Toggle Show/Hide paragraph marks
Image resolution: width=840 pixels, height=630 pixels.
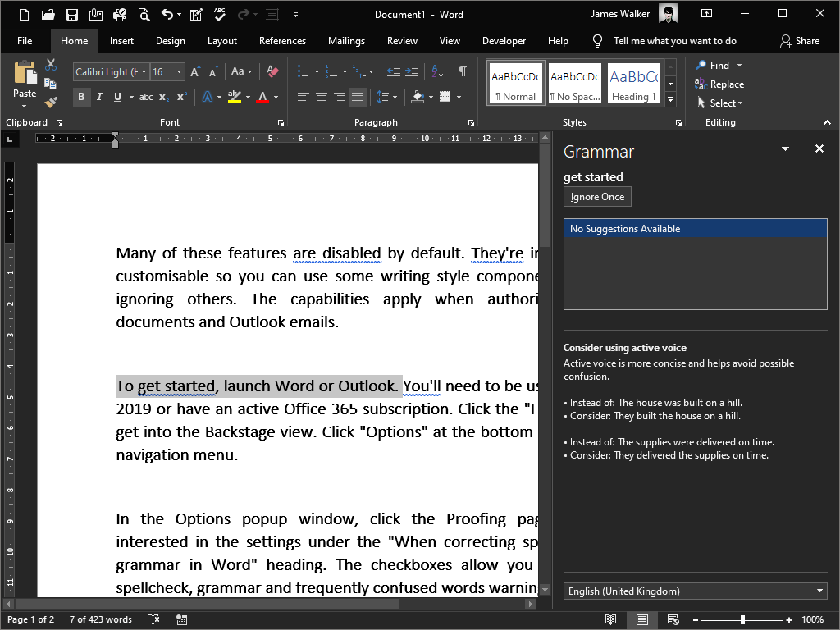463,71
